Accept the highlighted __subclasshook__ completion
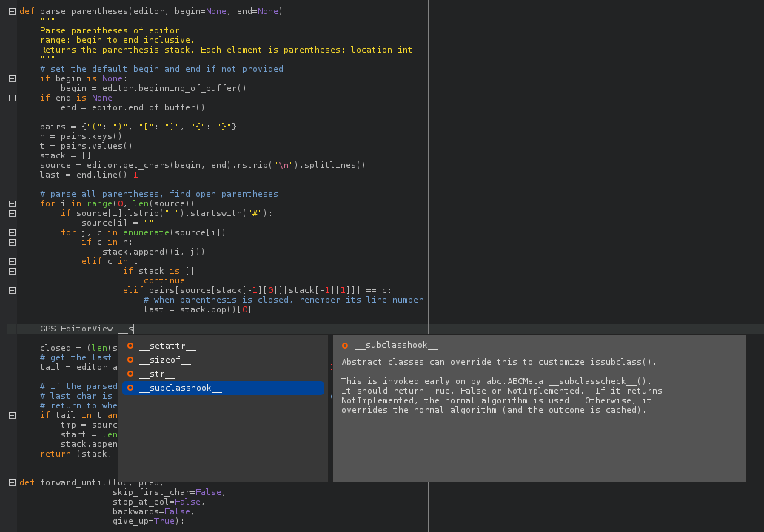The width and height of the screenshot is (764, 532). coord(180,388)
